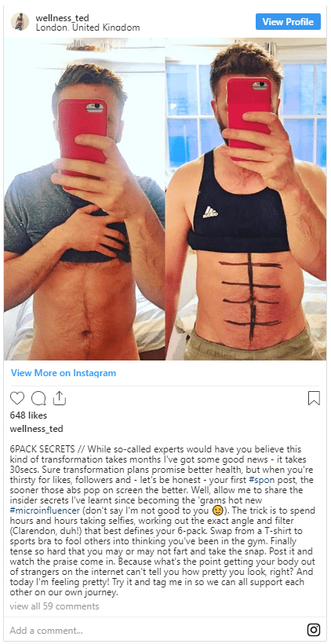The width and height of the screenshot is (331, 644).
Task: View the 648 likes list
Action: [x=28, y=415]
